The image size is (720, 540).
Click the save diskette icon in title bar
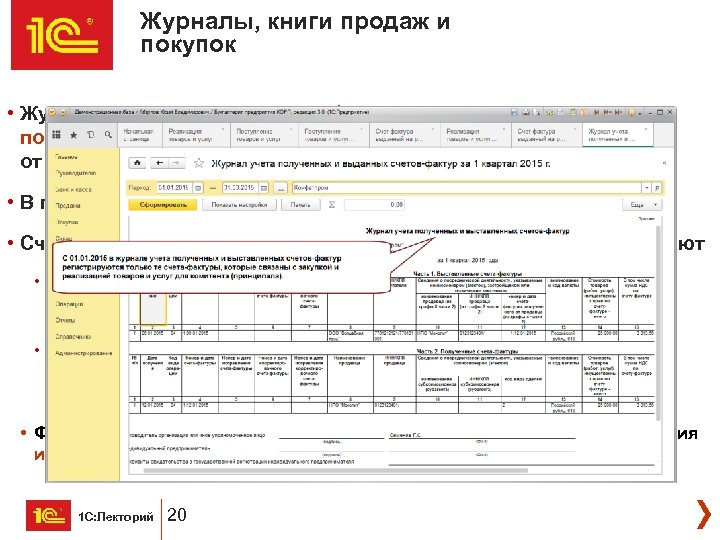click(x=514, y=112)
